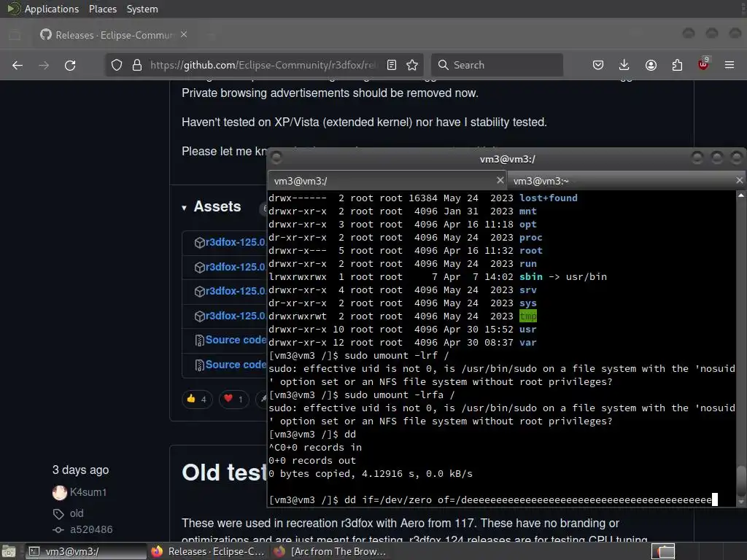Click the terminal window menu button in its title bar
The width and height of the screenshot is (747, 560).
click(276, 157)
